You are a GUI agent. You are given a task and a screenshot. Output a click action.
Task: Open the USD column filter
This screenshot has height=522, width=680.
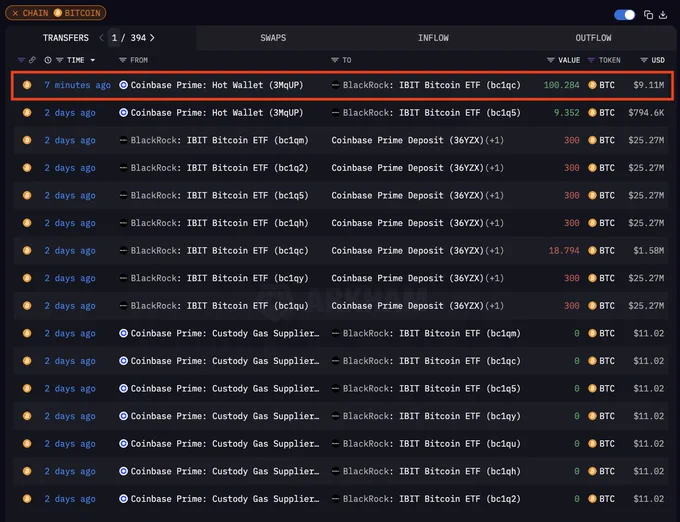pyautogui.click(x=644, y=60)
